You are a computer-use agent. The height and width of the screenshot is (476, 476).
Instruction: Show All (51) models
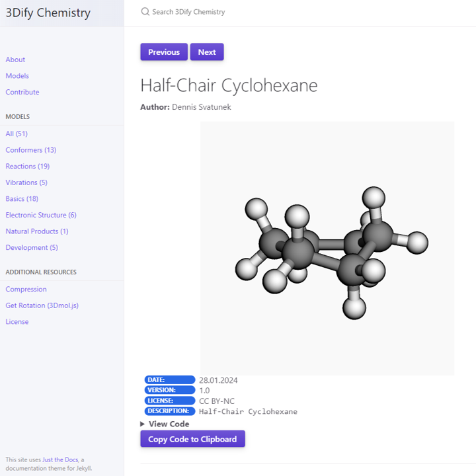[x=17, y=134]
